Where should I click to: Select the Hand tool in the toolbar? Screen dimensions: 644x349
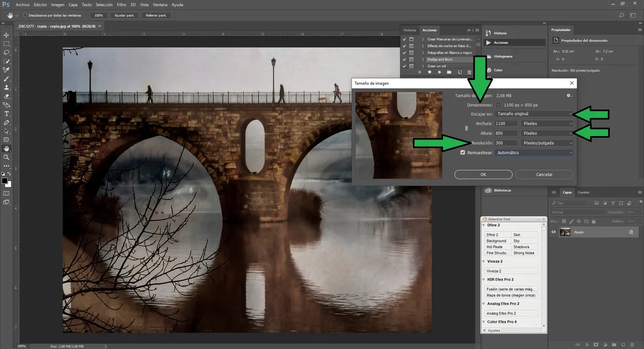[x=7, y=149]
